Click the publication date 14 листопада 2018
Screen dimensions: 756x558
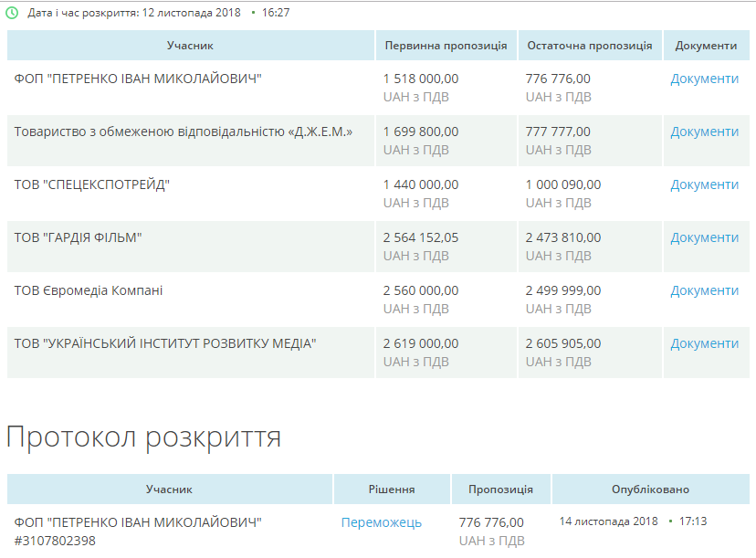[x=608, y=521]
